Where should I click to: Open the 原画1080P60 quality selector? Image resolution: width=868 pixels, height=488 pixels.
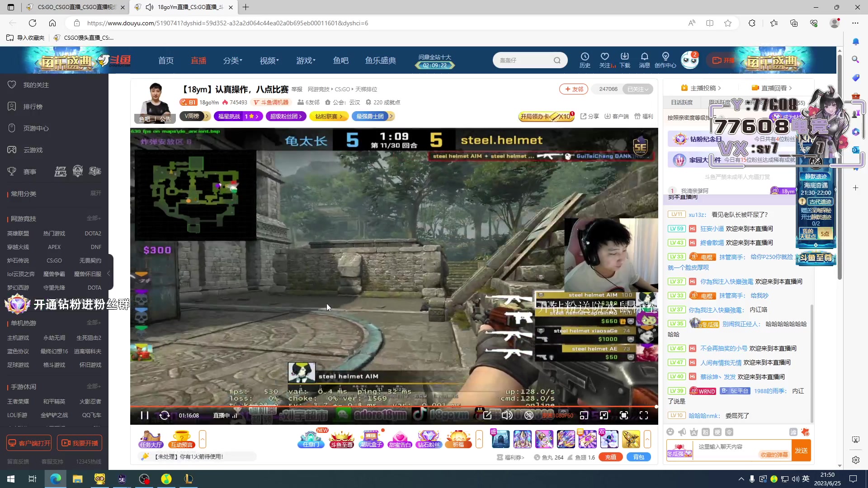coord(558,415)
